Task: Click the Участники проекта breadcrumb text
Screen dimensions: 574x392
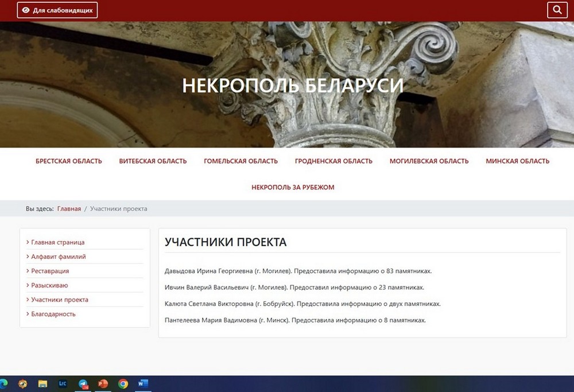Action: [119, 209]
